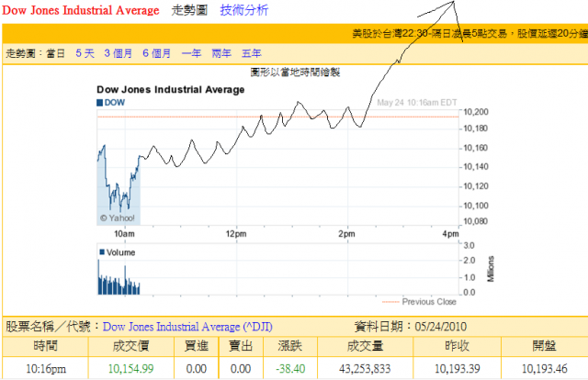The width and height of the screenshot is (588, 380).
Task: Click the 成交價 value 10,154.99
Action: [130, 369]
